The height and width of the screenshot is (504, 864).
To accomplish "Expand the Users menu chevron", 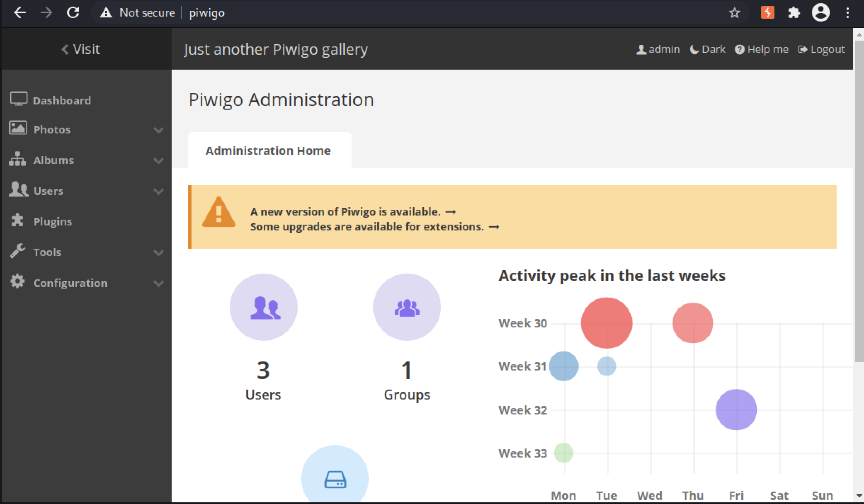I will pyautogui.click(x=158, y=191).
